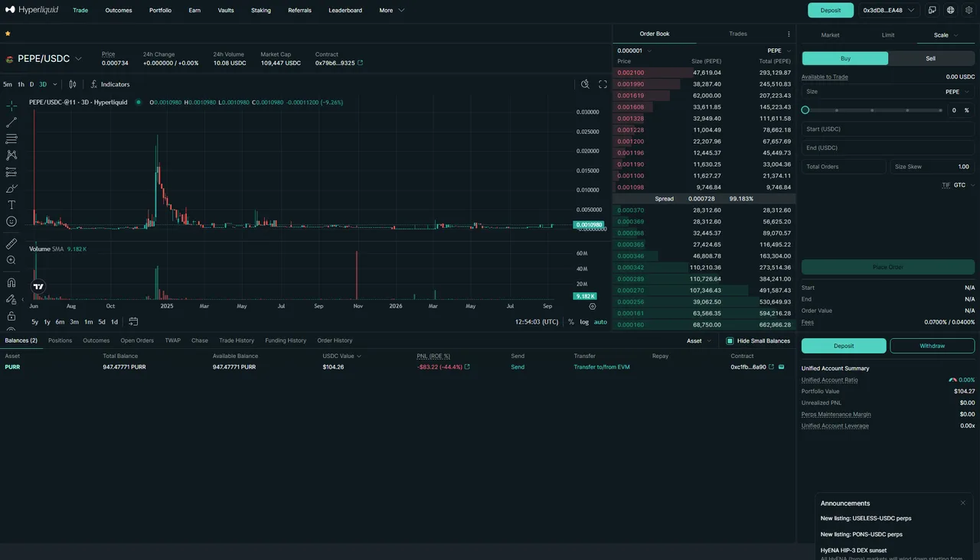Switch to the Limit order tab
The height and width of the screenshot is (560, 980).
888,35
